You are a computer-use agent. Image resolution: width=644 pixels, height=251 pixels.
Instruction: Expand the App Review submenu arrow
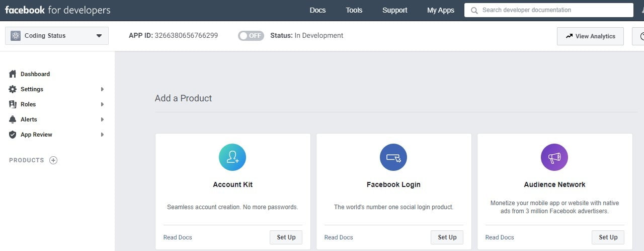pyautogui.click(x=102, y=135)
